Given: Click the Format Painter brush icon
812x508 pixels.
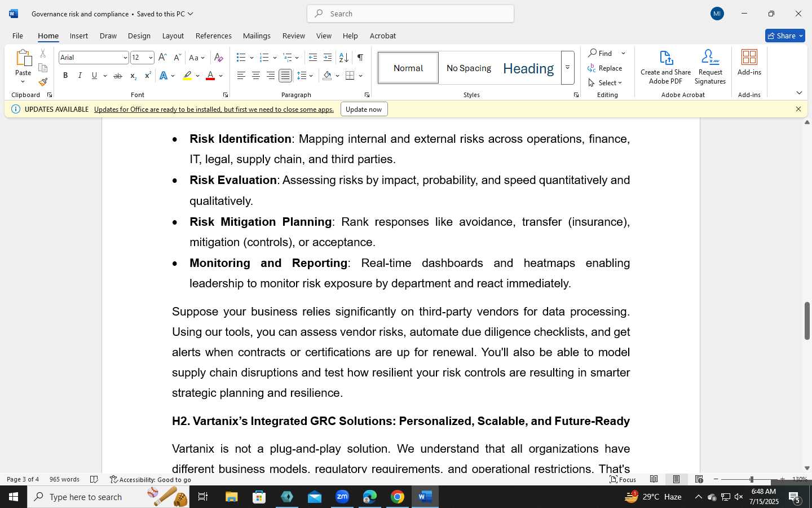Looking at the screenshot, I should click(x=43, y=82).
